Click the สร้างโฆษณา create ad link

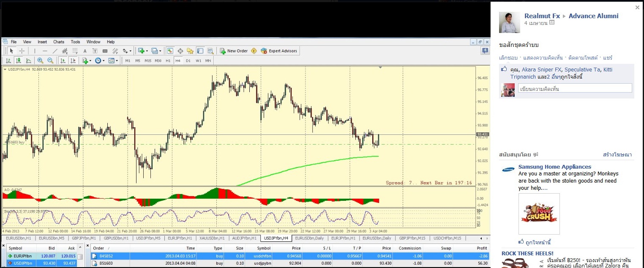pyautogui.click(x=617, y=155)
